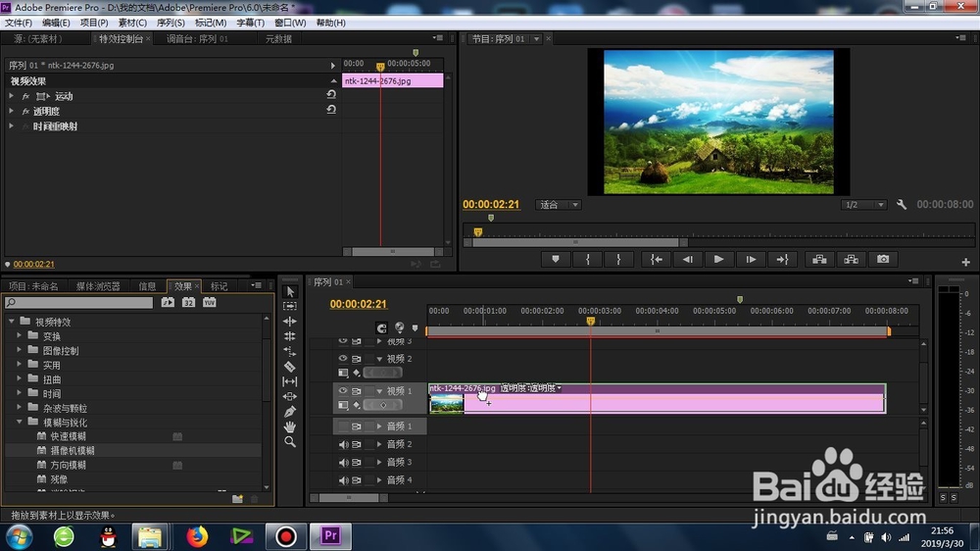Select the Razor tool
This screenshot has height=551, width=980.
(x=289, y=367)
